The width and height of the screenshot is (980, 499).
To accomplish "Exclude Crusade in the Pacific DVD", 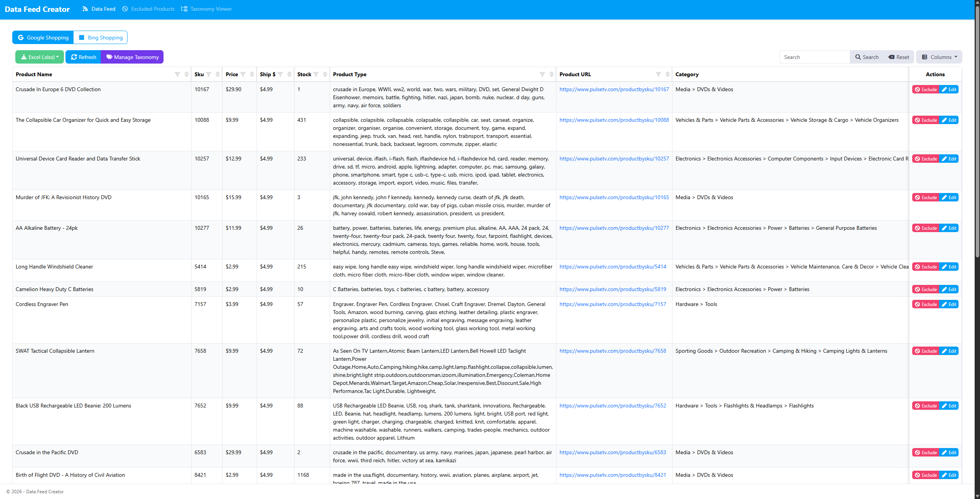I will click(926, 453).
